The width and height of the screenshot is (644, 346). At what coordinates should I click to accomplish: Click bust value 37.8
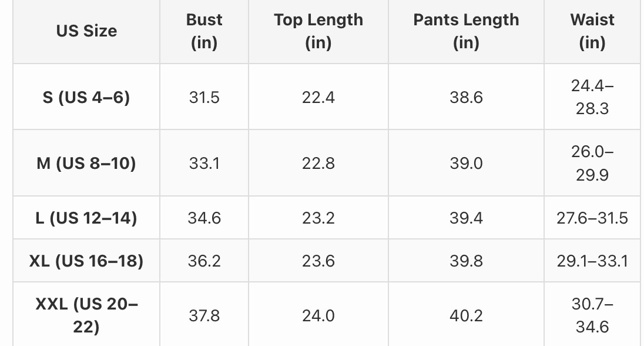204,315
